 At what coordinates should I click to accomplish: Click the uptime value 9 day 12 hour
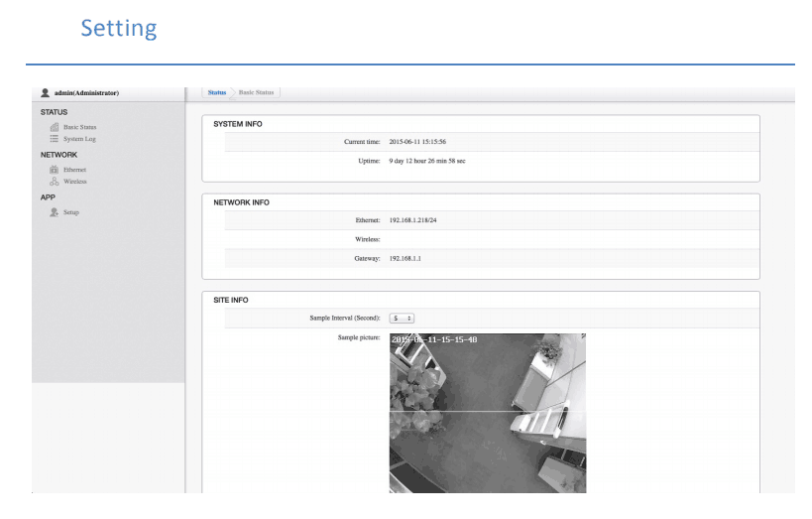coord(427,161)
